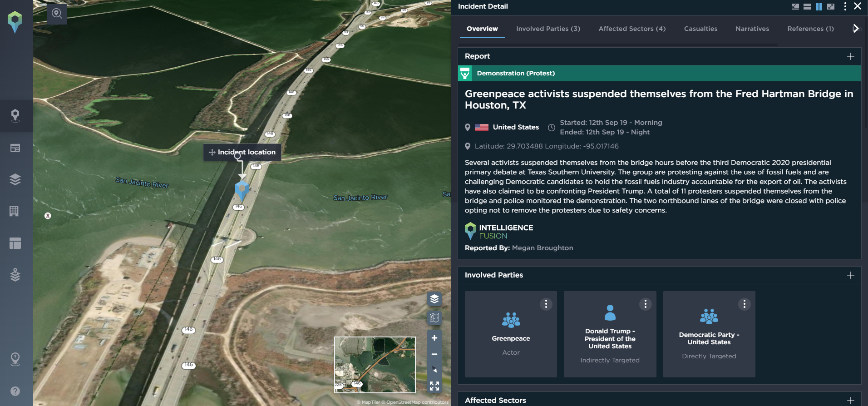This screenshot has height=406, width=868.
Task: Click the Started 12th Sep 19 time text
Action: tap(611, 123)
